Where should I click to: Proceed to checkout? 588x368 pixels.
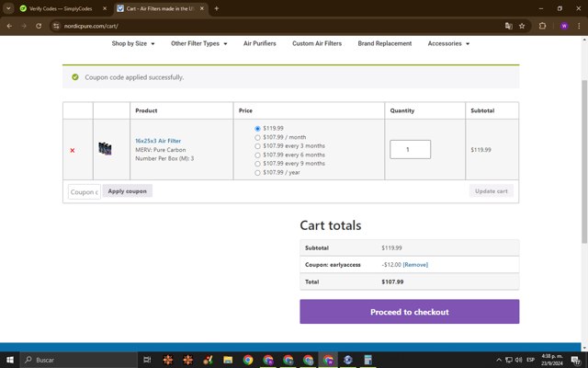tap(410, 312)
